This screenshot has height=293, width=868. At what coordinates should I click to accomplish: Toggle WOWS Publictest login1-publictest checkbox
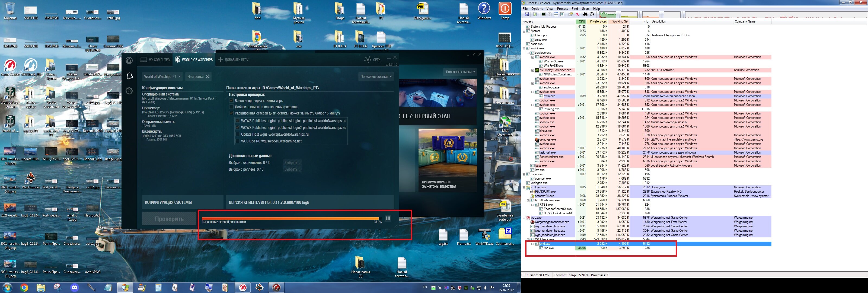click(238, 121)
